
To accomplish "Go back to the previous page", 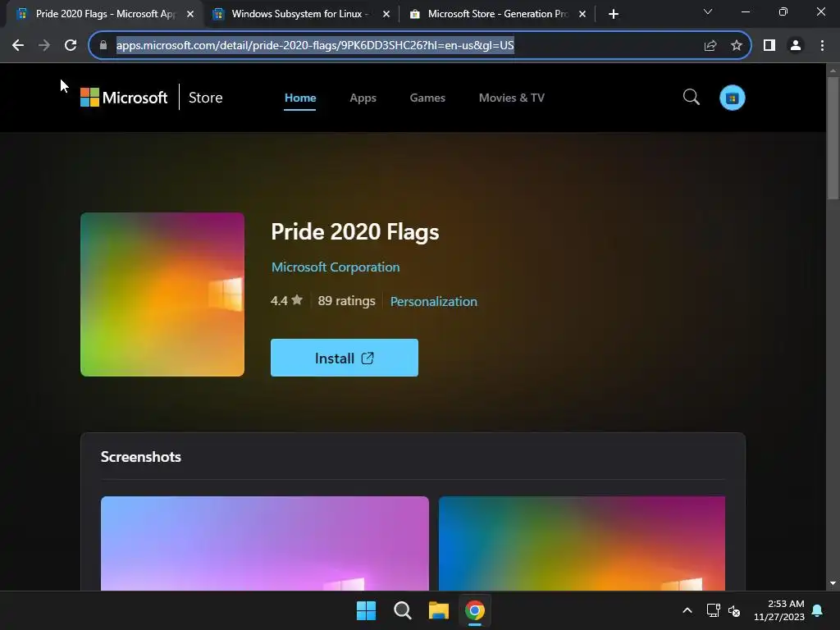I will pos(18,46).
